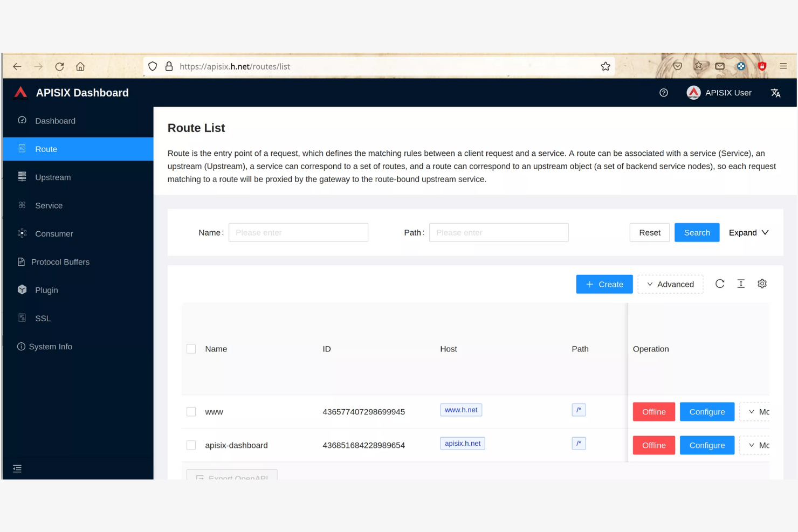
Task: Configure the apisix-dashboard route
Action: click(707, 445)
